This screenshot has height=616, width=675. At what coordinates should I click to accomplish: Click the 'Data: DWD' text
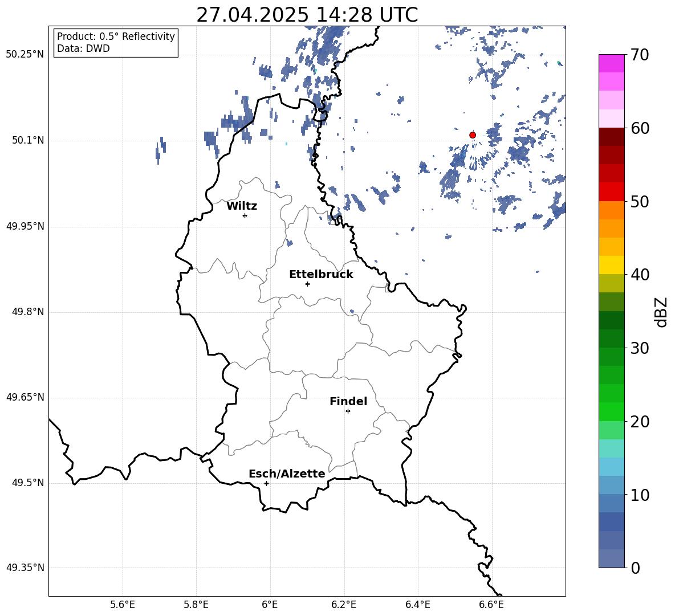coord(83,48)
